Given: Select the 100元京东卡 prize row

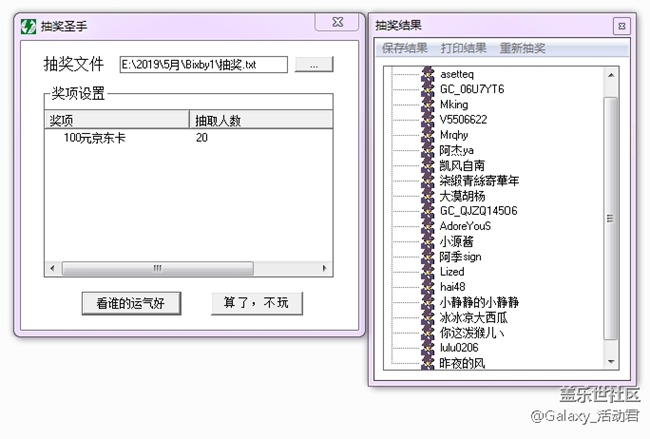Looking at the screenshot, I should [x=189, y=138].
